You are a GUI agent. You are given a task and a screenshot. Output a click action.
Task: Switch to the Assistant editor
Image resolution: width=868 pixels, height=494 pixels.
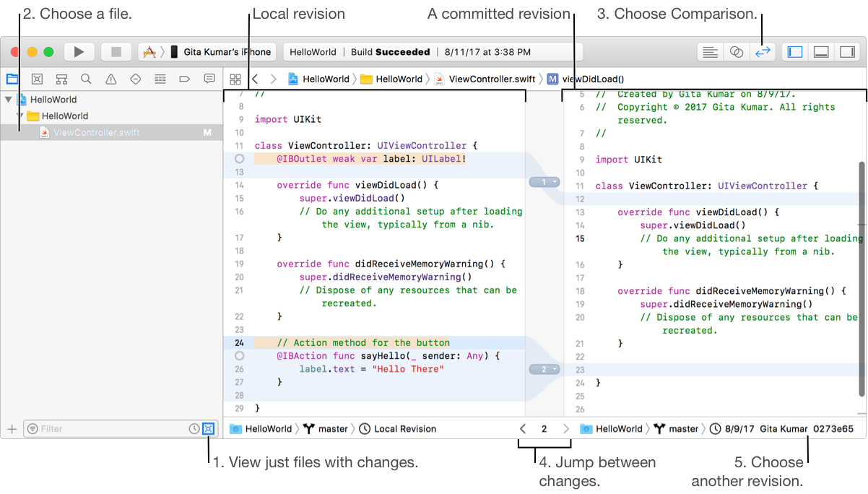(737, 52)
